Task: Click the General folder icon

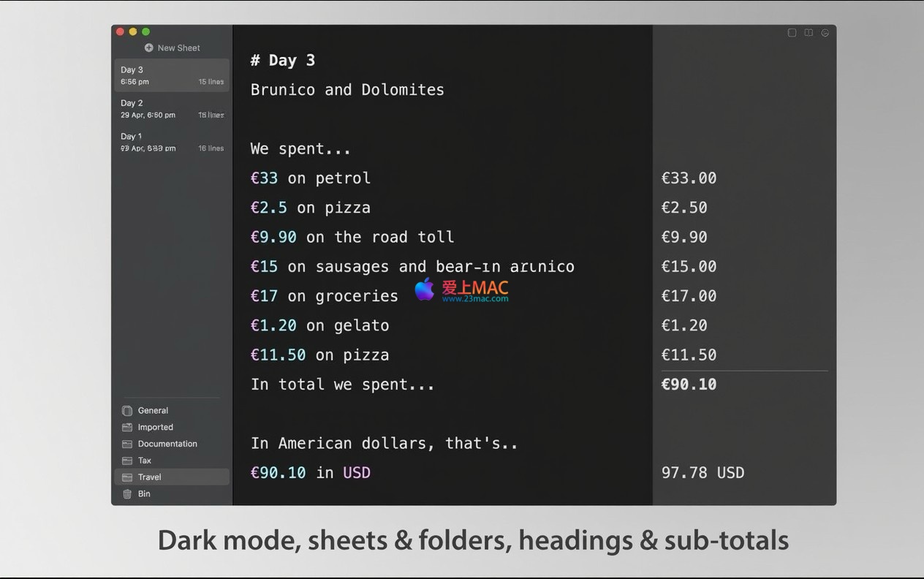Action: coord(127,411)
